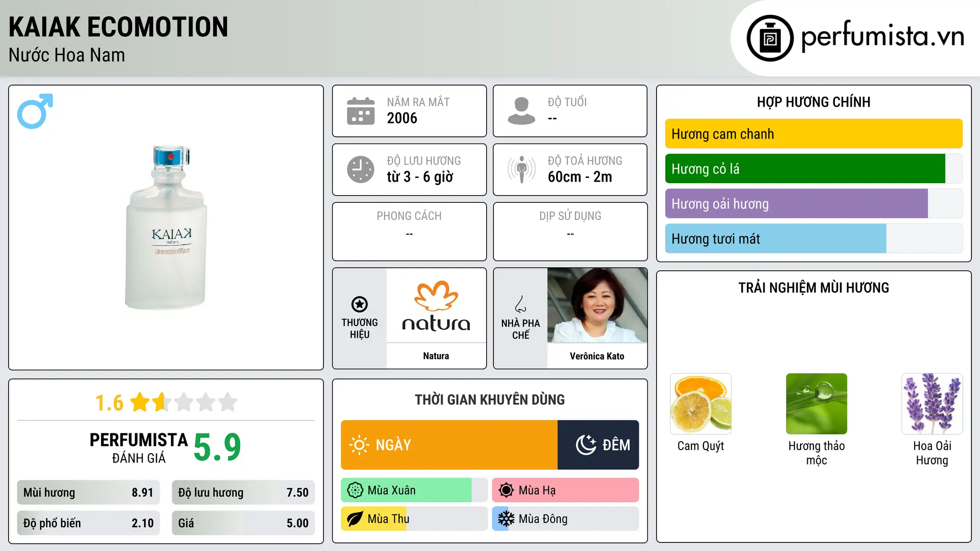Open the Kaiak Ecomotion bottle image
980x551 pixels.
tap(166, 227)
